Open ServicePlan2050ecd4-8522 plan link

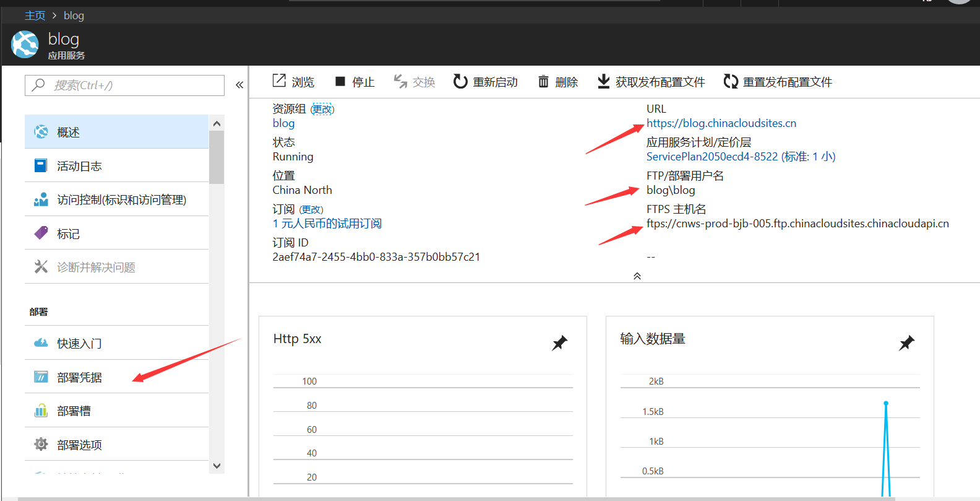coord(741,157)
